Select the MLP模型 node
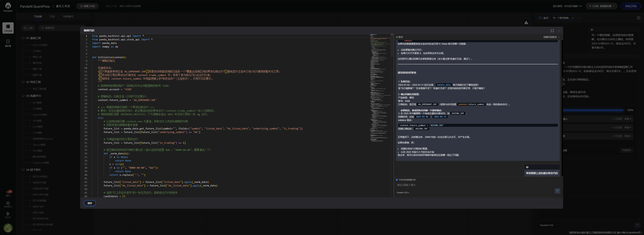 (x=37, y=103)
